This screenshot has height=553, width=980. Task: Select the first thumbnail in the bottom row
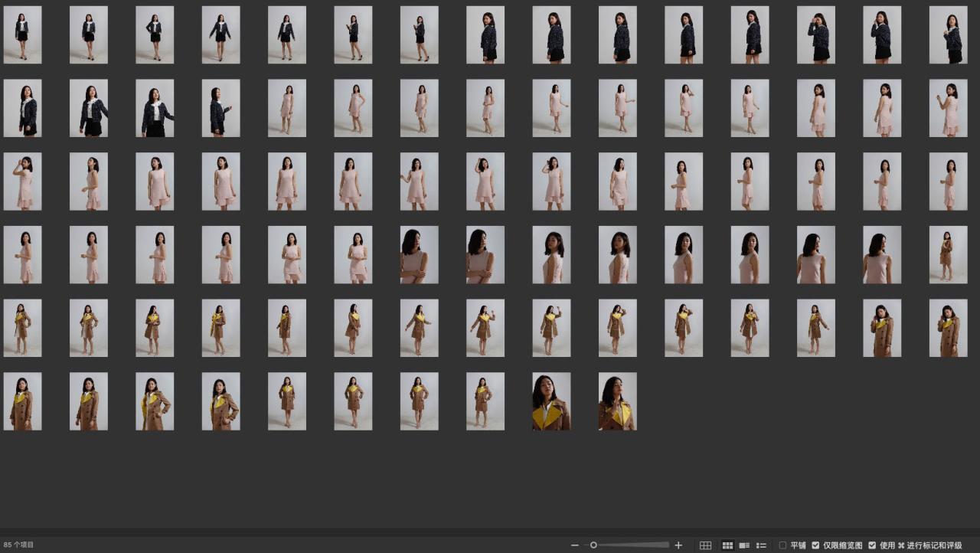(22, 401)
